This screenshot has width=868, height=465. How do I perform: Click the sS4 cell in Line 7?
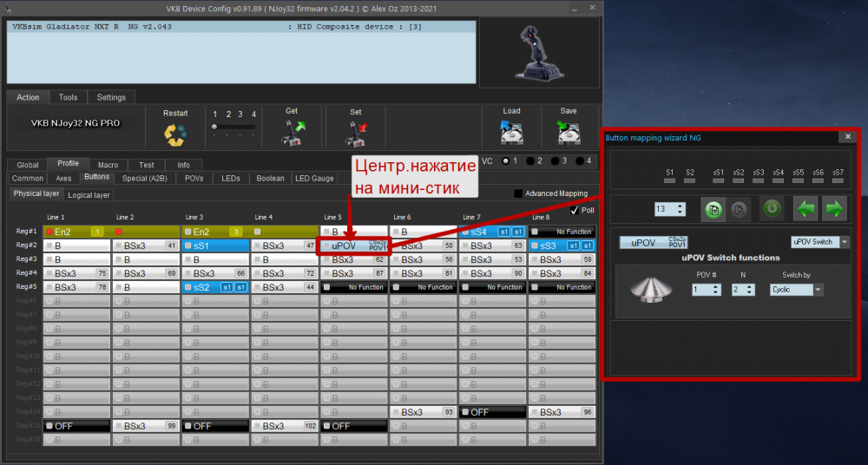[493, 232]
